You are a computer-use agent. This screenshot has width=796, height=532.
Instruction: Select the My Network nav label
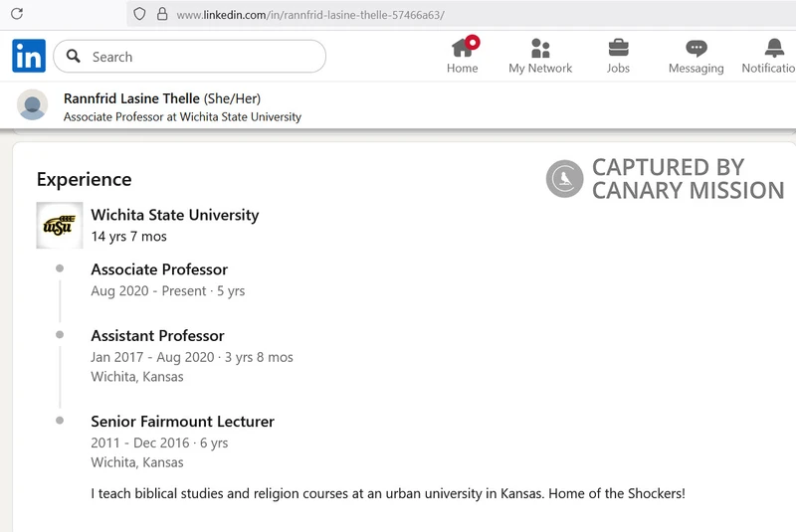(x=540, y=68)
